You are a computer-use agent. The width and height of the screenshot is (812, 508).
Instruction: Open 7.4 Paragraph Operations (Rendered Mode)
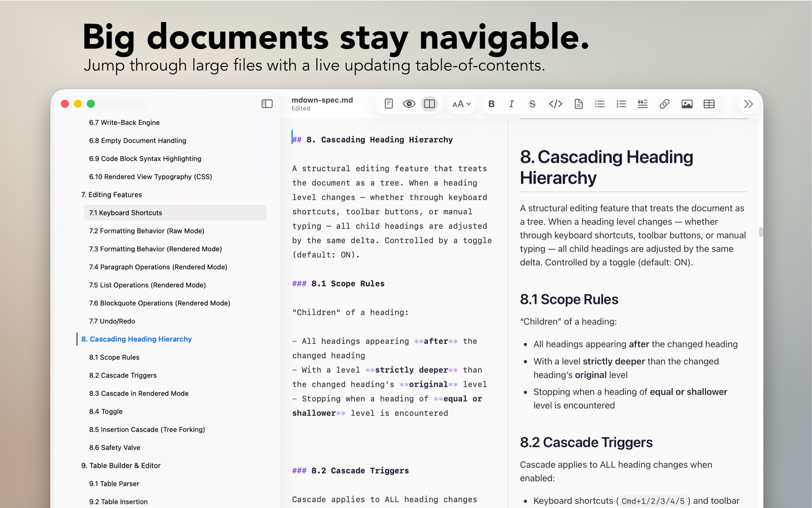(x=158, y=267)
